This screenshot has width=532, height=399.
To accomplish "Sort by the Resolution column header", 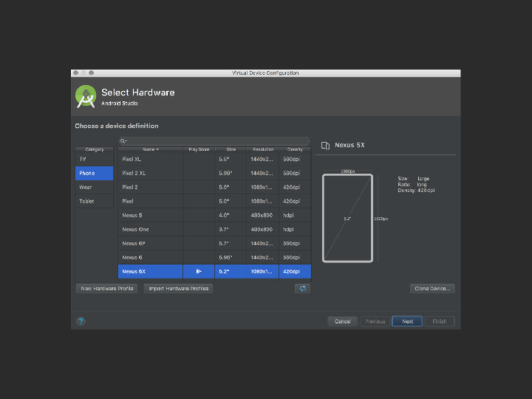I will click(x=263, y=149).
